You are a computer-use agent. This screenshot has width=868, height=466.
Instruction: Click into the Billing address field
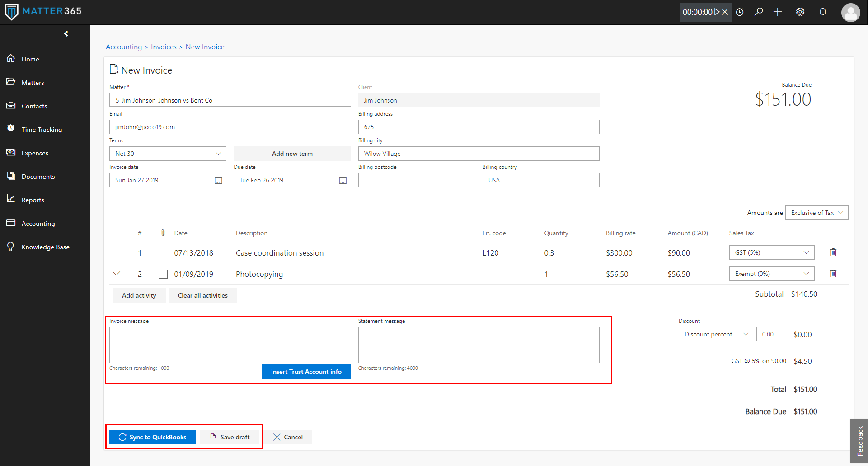[x=479, y=127]
